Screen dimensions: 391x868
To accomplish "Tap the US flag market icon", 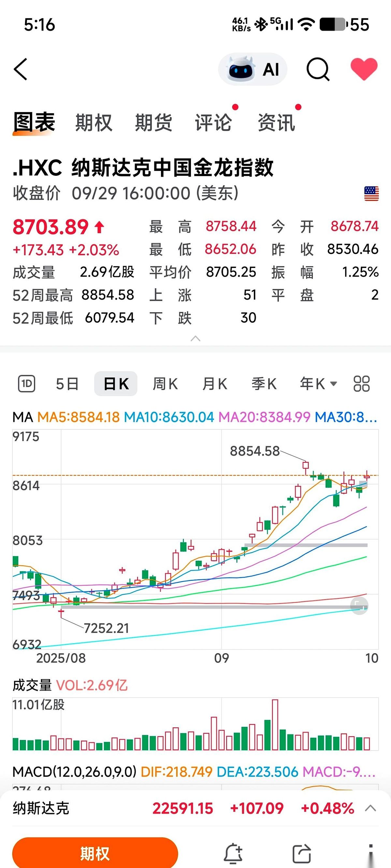I will (x=371, y=193).
